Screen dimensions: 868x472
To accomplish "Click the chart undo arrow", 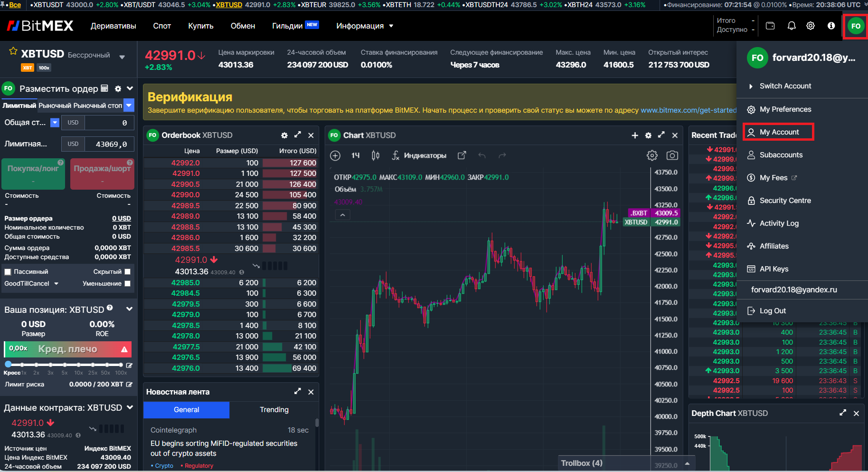I will [482, 155].
